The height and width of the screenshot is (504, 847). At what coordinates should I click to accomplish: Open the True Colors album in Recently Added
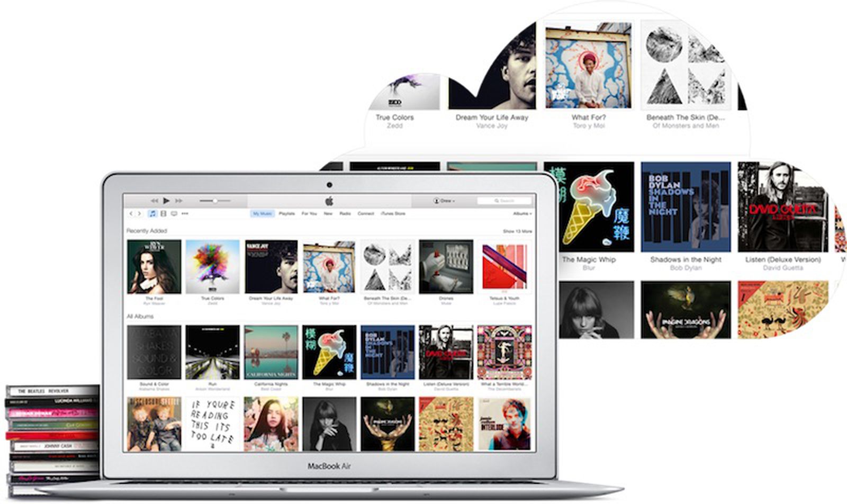(212, 267)
